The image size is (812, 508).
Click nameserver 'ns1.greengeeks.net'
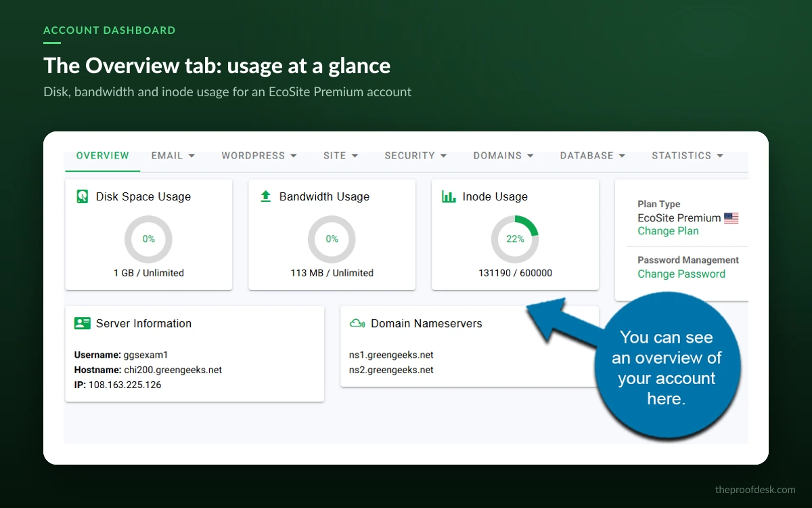(391, 355)
